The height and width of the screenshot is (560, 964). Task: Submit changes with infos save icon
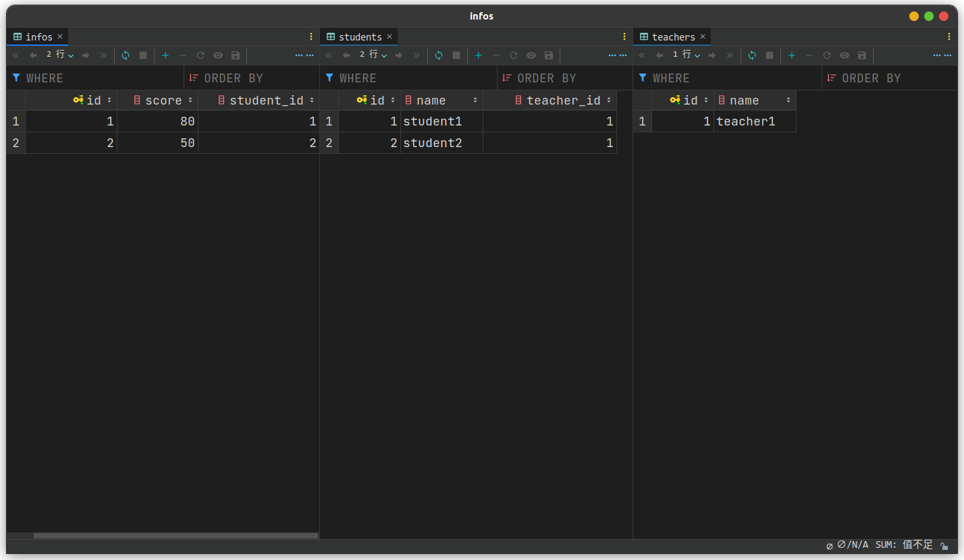(x=236, y=55)
